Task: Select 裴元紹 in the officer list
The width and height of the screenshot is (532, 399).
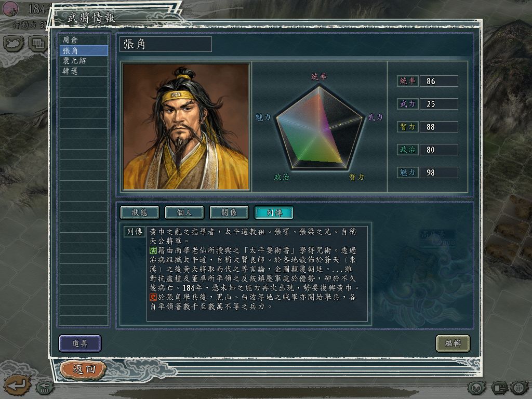Action: (84, 61)
